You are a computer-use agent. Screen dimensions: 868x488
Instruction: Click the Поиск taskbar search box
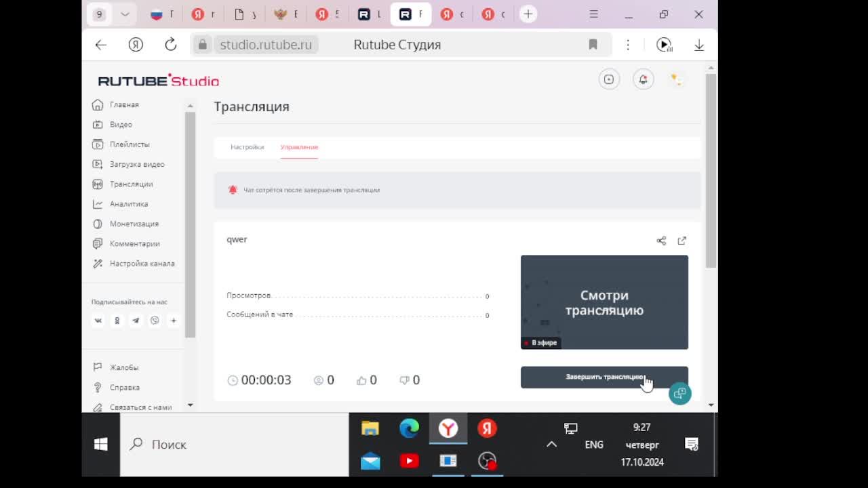(235, 445)
